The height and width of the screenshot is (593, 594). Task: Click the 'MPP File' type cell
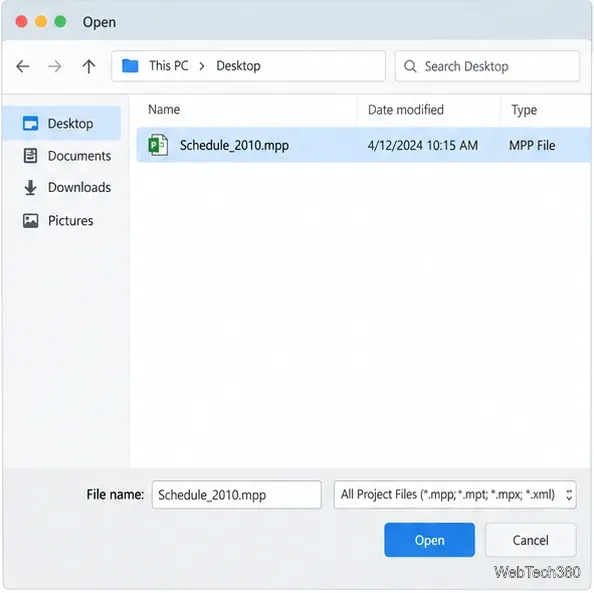click(532, 146)
